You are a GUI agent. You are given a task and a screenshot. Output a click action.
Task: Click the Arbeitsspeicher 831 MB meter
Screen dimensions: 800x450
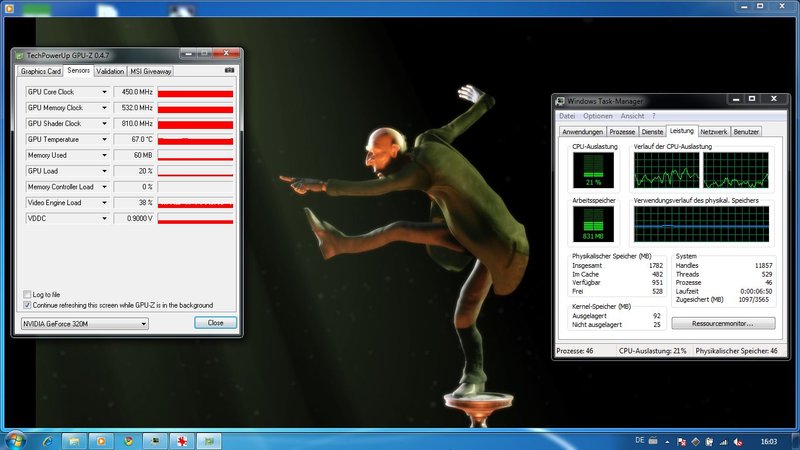pyautogui.click(x=593, y=224)
